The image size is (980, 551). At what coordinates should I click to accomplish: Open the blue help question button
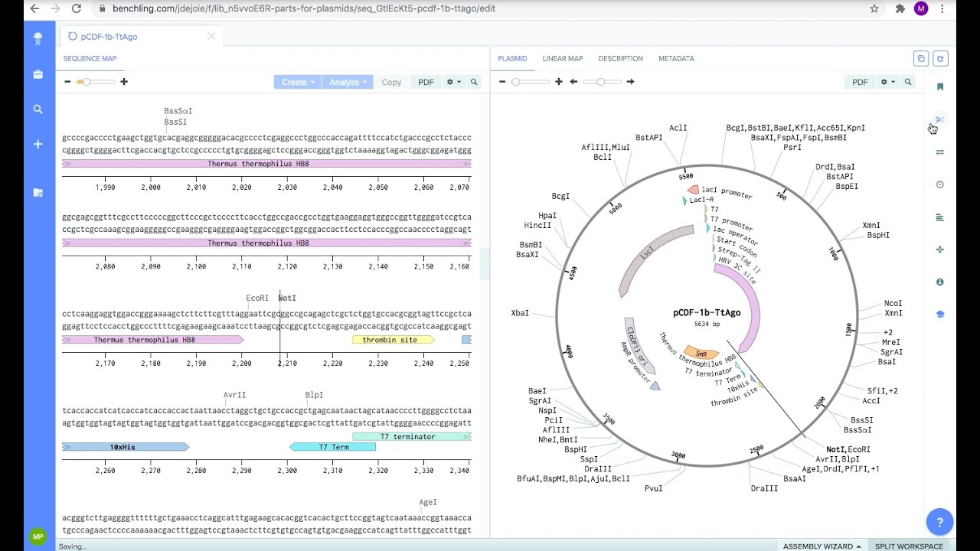(939, 522)
